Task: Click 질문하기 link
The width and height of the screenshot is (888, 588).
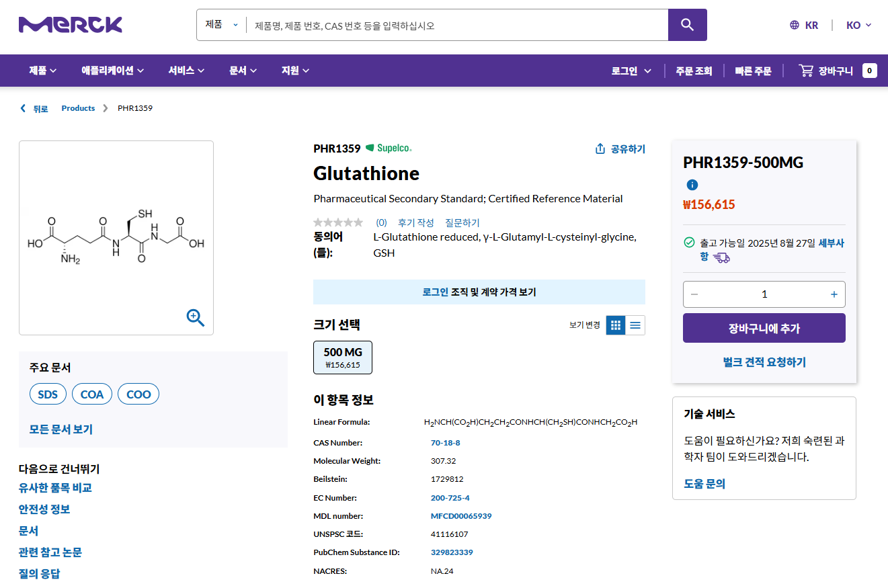Action: click(462, 222)
